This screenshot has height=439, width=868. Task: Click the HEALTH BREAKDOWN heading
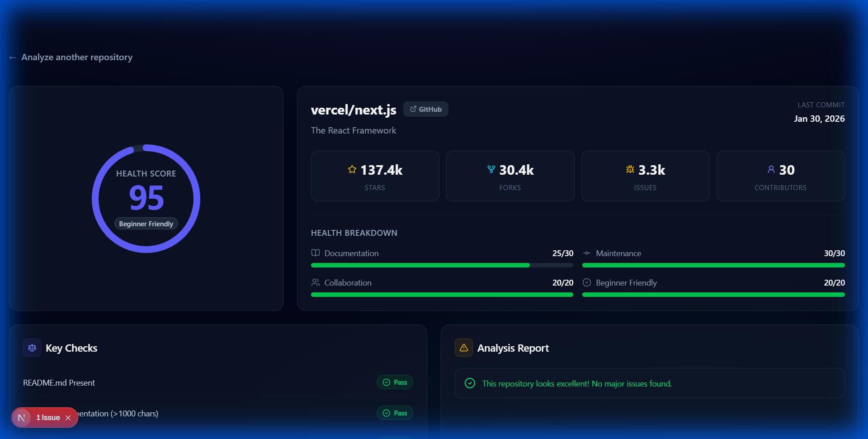354,233
